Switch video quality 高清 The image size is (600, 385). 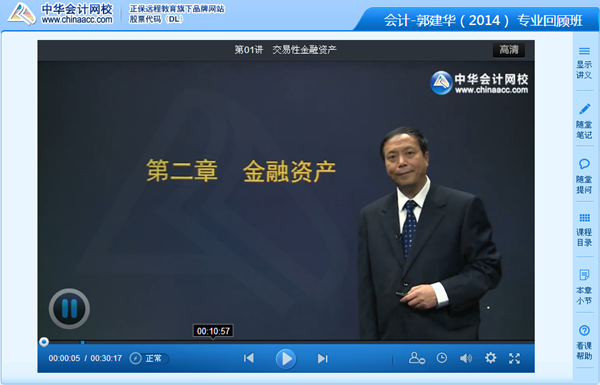[509, 50]
